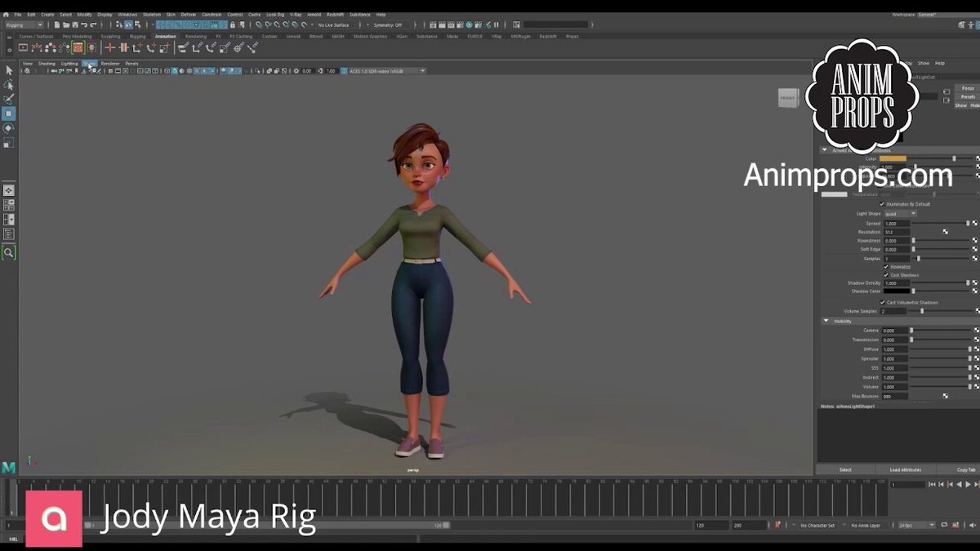Image resolution: width=980 pixels, height=551 pixels.
Task: Toggle the loop playback icon
Action: pyautogui.click(x=944, y=525)
